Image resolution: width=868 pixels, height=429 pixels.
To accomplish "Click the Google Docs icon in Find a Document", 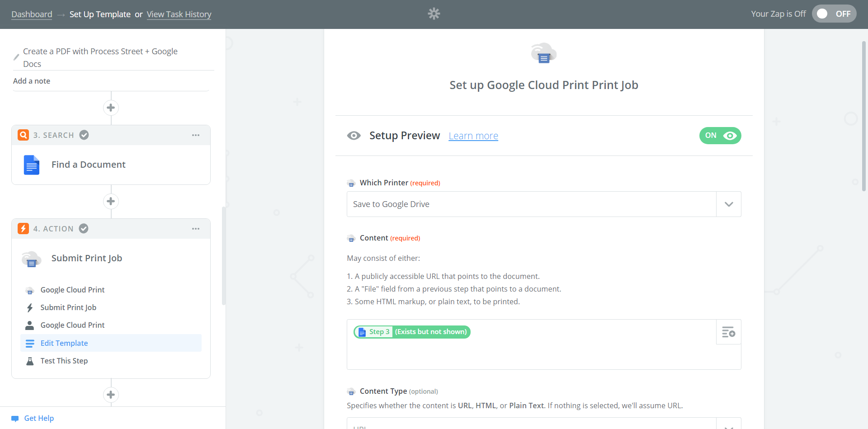I will (32, 165).
